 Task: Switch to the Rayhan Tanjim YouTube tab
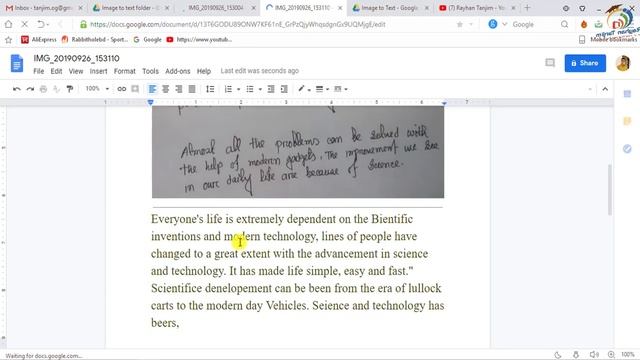tap(477, 8)
